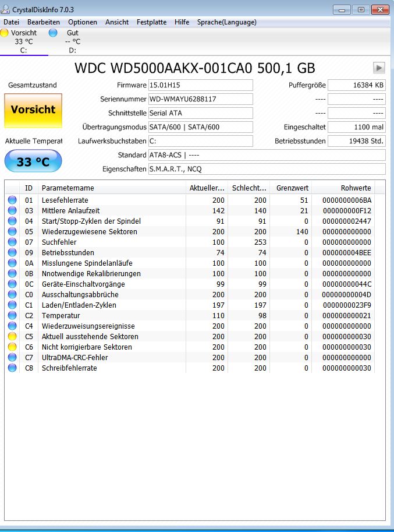Viewport: 394px width, 532px height.
Task: Click the blue status icon for Lesefehlerrate
Action: tap(12, 200)
